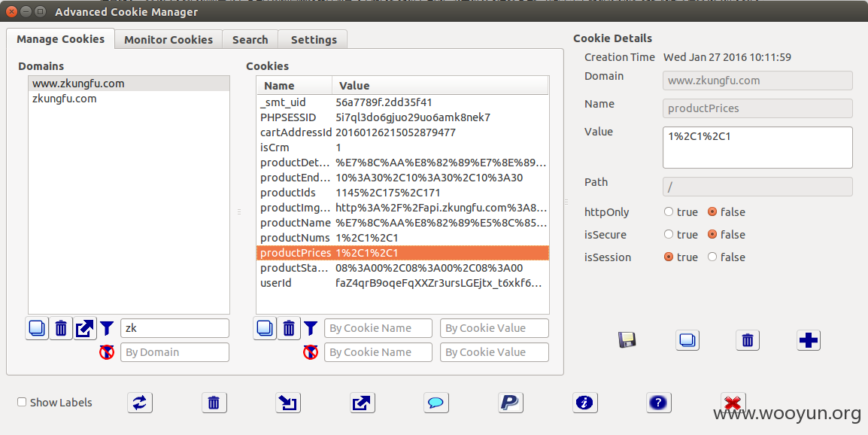Select the cookie row with value http%3A%2F%2Fapi.zkungfu.com
This screenshot has width=868, height=435.
[402, 208]
